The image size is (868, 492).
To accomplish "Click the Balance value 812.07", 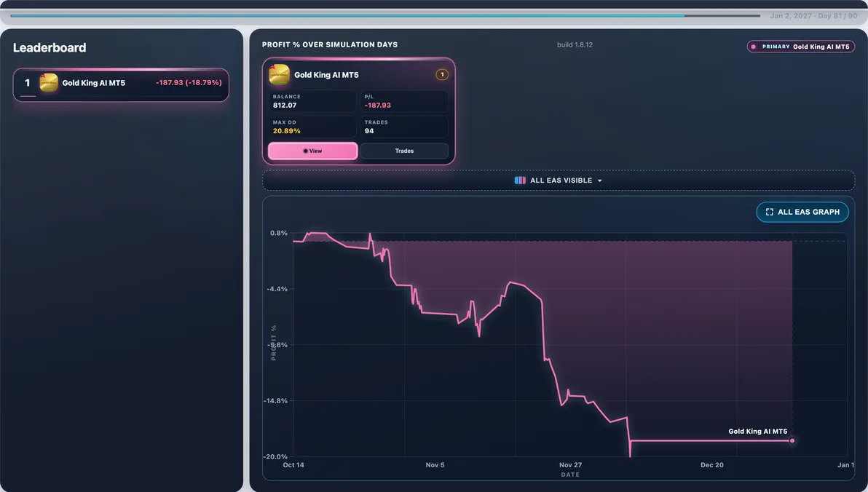I will click(285, 105).
